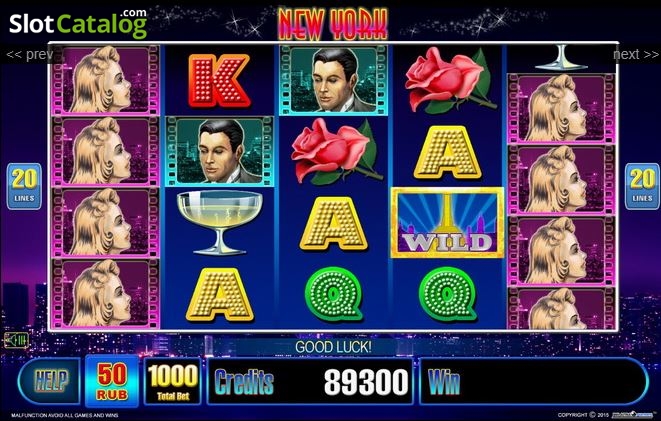Click the rose symbol on the third reel
661x421 pixels.
pos(336,151)
